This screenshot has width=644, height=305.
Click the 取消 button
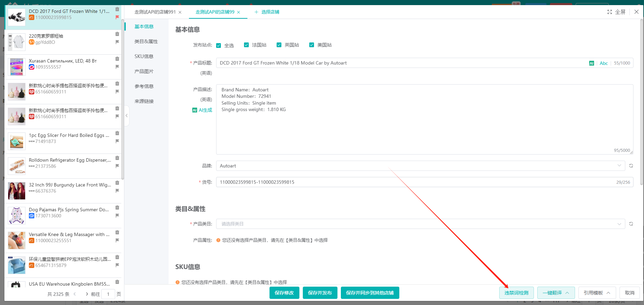click(x=630, y=293)
